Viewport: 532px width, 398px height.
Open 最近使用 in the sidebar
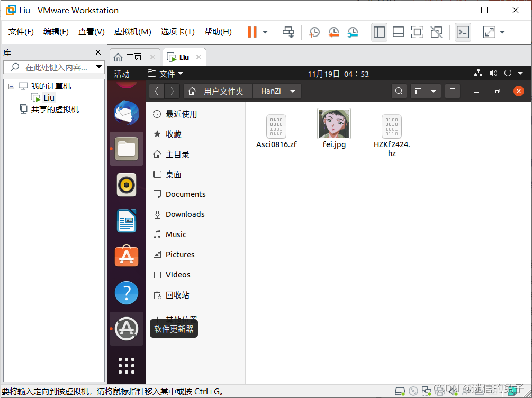coord(195,114)
